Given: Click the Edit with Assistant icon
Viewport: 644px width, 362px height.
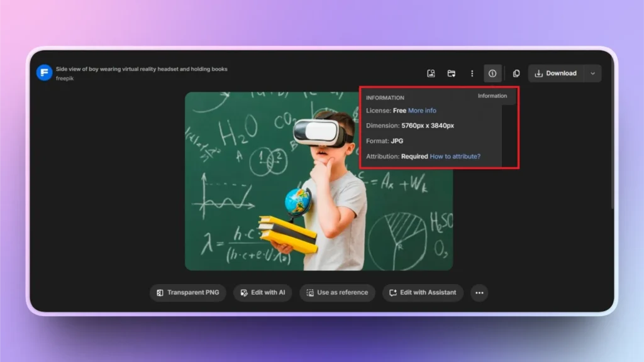Looking at the screenshot, I should [393, 293].
